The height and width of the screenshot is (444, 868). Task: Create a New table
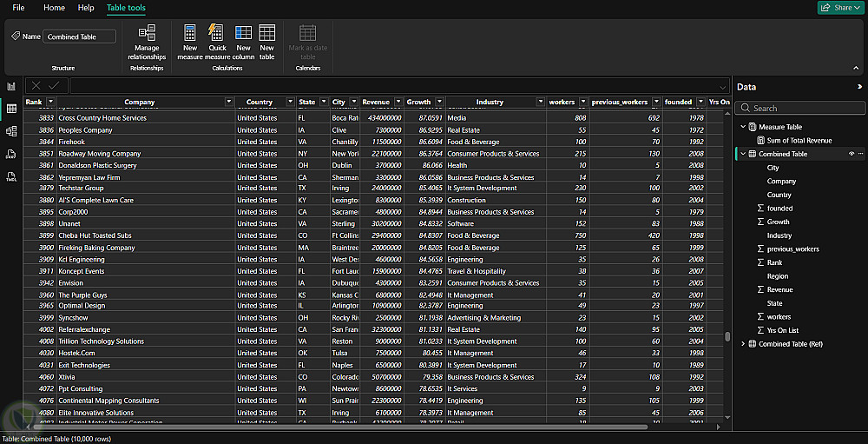point(266,41)
